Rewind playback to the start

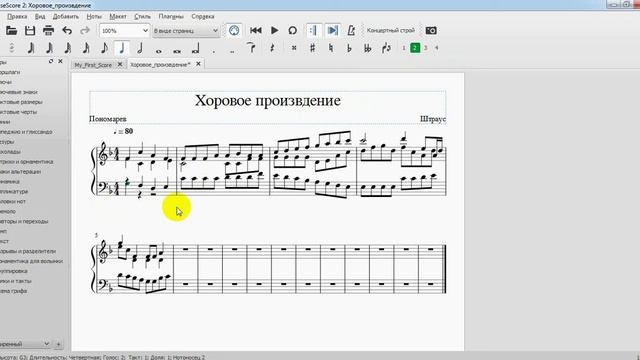tap(256, 30)
